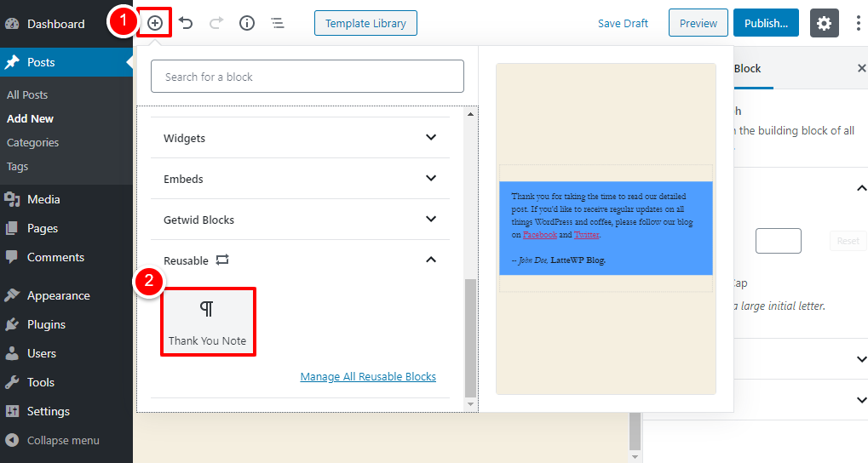Open the content structure info icon
The height and width of the screenshot is (463, 868).
[247, 23]
